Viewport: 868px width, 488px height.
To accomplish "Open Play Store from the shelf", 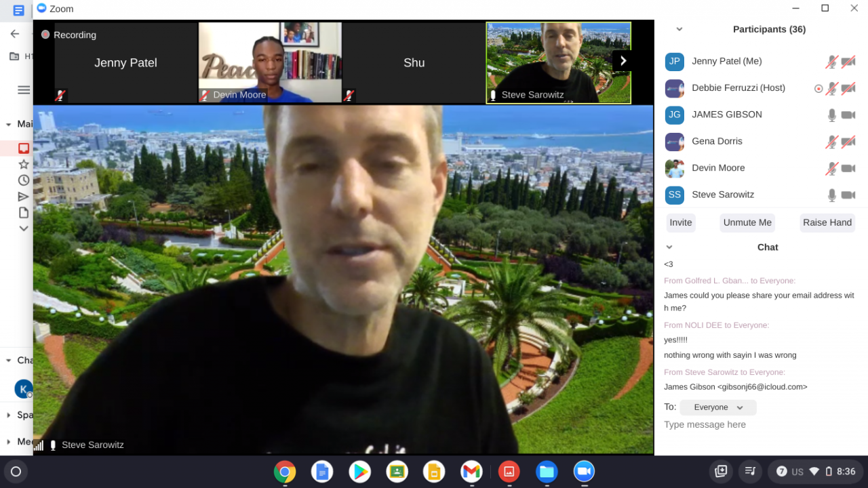I will [359, 471].
